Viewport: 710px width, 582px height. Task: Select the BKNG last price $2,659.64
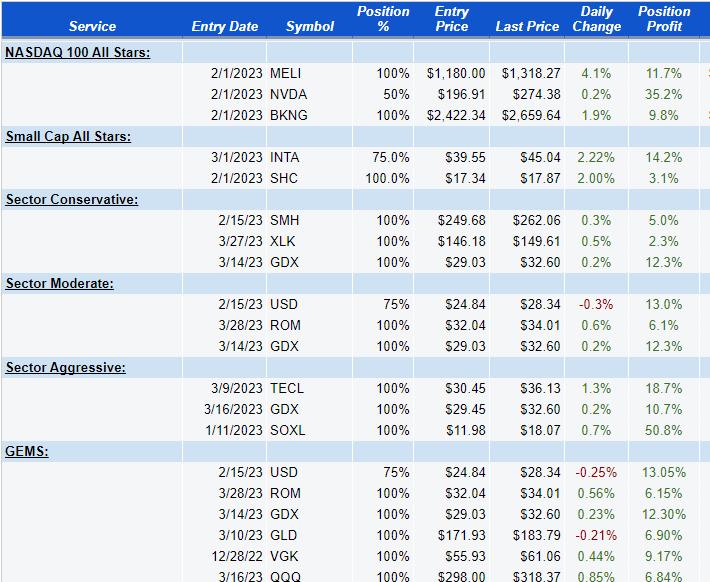(x=531, y=115)
